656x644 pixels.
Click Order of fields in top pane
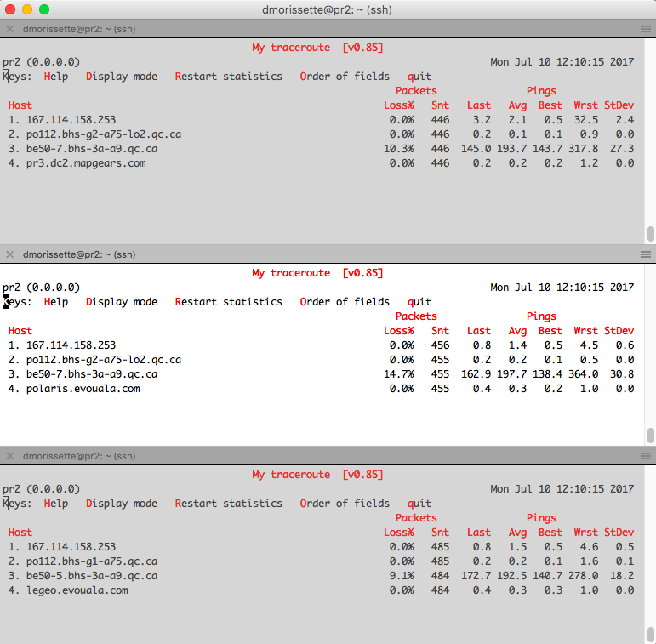(x=345, y=77)
